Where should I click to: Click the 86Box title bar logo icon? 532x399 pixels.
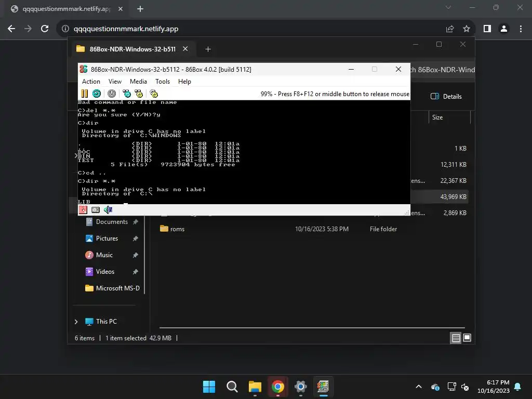pos(84,69)
